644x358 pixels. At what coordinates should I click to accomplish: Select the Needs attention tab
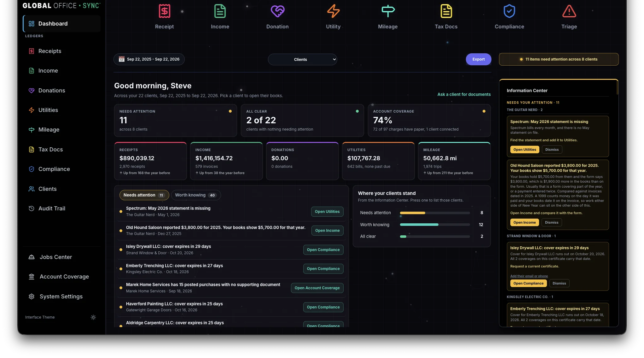point(144,195)
